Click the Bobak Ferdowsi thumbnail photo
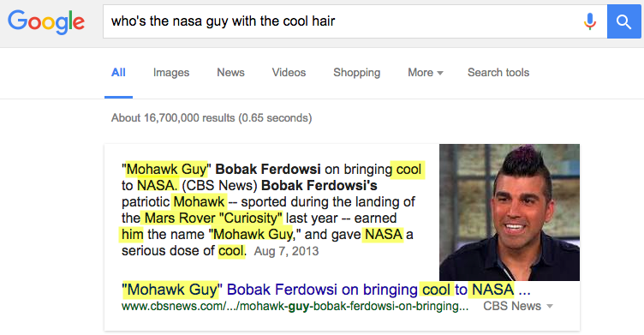The image size is (644, 335). (510, 212)
